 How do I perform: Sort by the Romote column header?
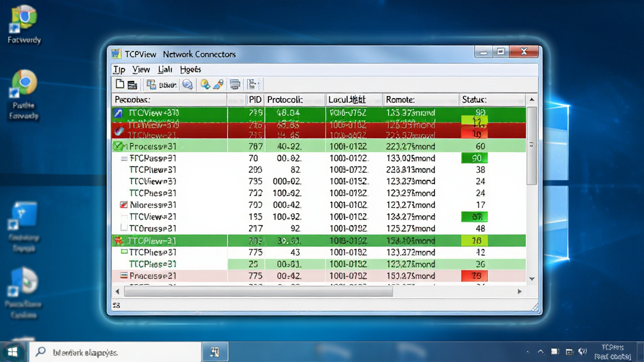[421, 99]
